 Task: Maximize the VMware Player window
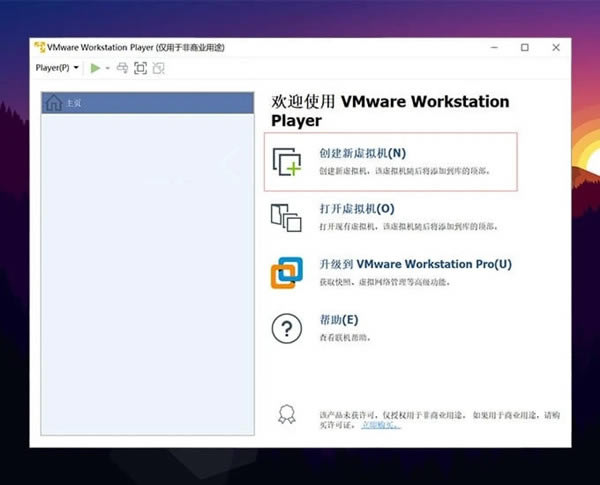pyautogui.click(x=525, y=47)
